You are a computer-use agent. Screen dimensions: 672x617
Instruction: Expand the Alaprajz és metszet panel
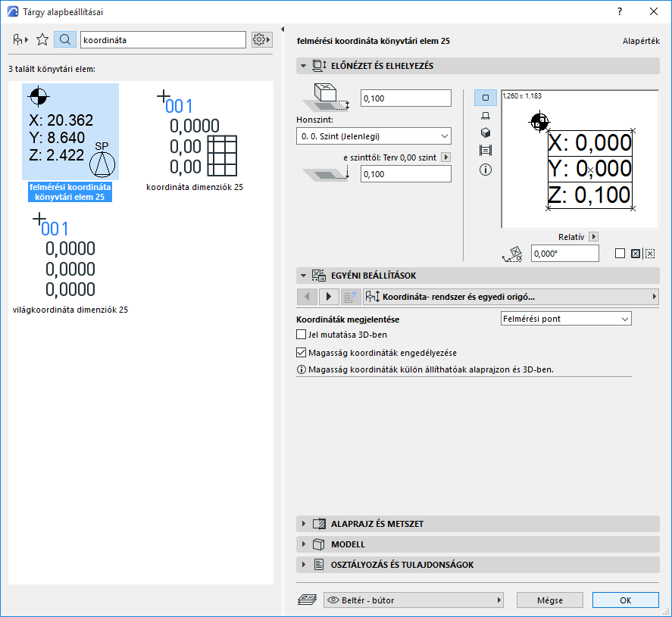304,524
